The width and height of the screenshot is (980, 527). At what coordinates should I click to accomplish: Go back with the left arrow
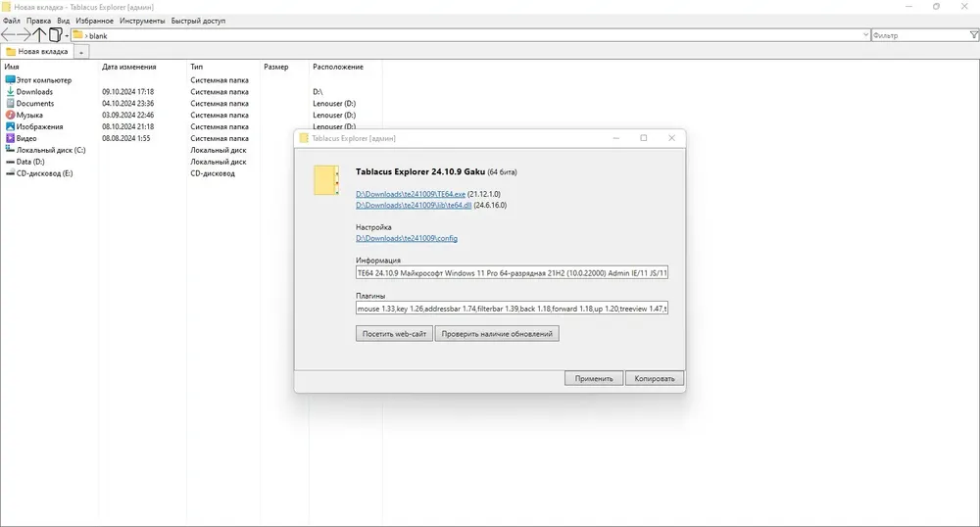click(x=8, y=35)
